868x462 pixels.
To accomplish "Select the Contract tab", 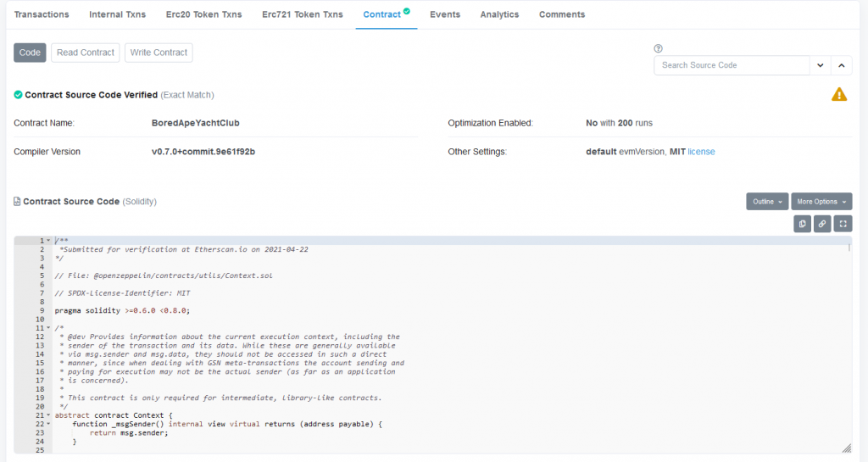I will pos(386,14).
